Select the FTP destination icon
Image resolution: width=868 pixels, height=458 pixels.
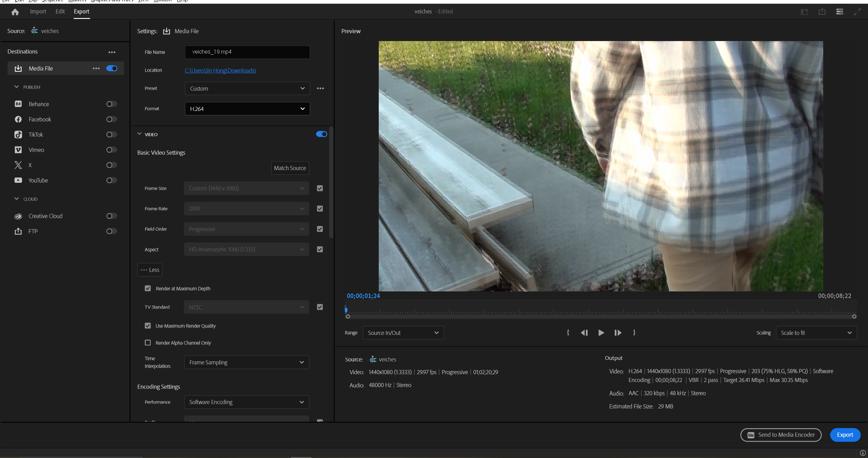pyautogui.click(x=18, y=231)
